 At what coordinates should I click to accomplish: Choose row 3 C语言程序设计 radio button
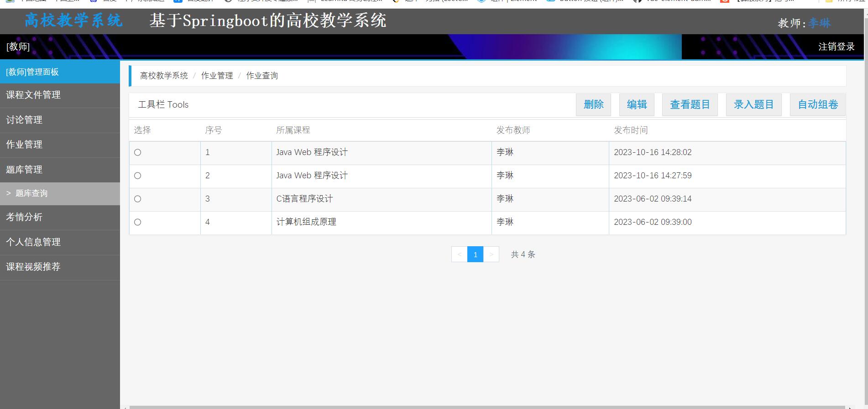click(x=137, y=199)
